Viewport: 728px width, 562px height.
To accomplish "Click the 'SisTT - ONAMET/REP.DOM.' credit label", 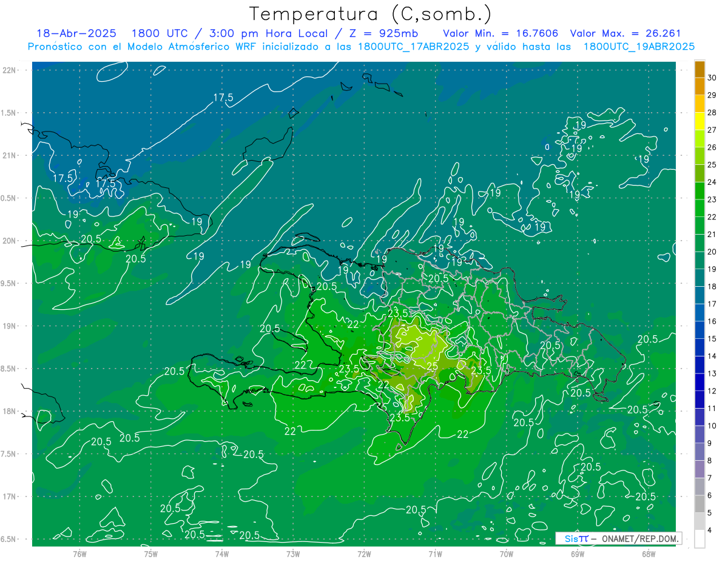I will 619,538.
